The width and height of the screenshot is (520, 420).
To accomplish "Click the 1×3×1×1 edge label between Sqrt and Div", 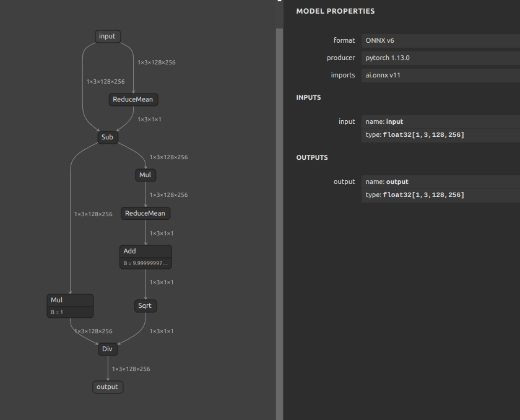I will 162,331.
